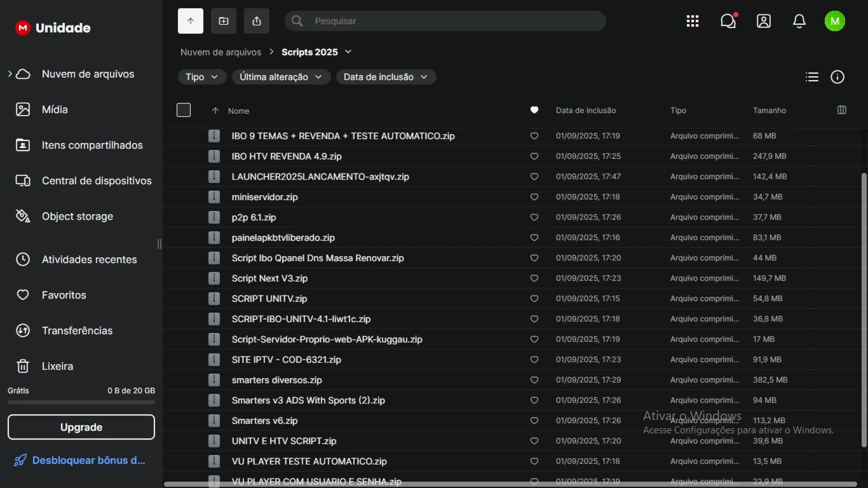Click the zip icon of painelapkbtvliberado.zip

click(214, 238)
